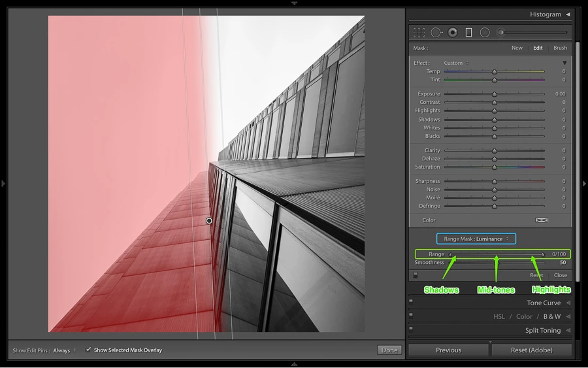Click the Reset (Adobe) button
This screenshot has height=368, width=588.
click(531, 350)
